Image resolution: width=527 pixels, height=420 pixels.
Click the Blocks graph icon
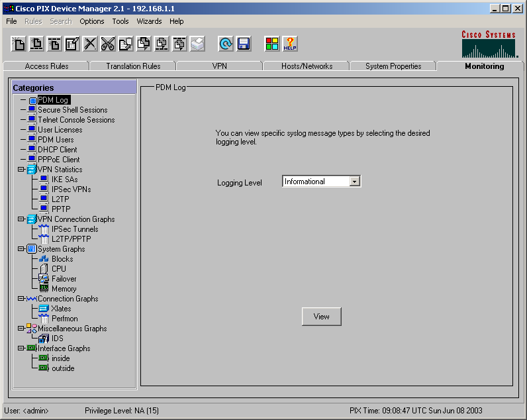(x=44, y=259)
